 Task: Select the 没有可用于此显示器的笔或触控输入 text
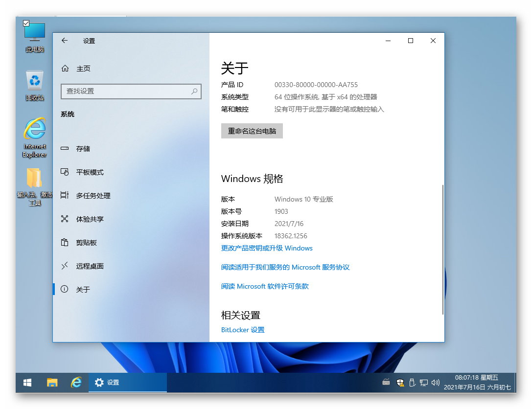coord(329,109)
